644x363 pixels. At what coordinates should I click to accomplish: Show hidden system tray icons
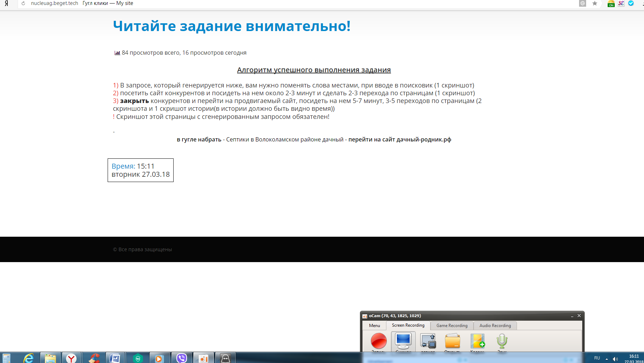tap(607, 359)
